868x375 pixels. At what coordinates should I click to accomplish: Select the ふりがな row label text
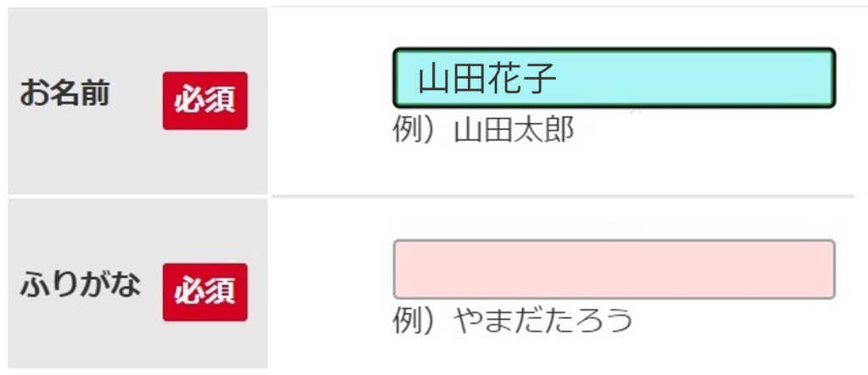(80, 286)
